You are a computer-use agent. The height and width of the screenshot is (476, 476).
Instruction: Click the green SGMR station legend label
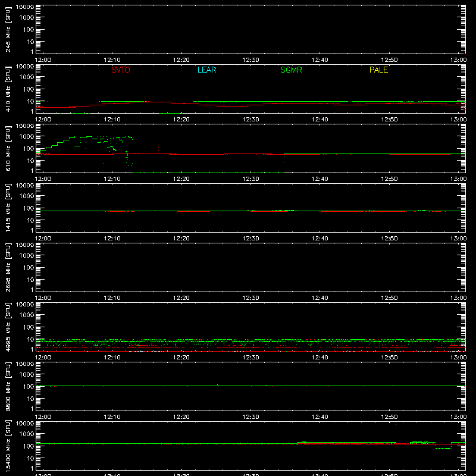pyautogui.click(x=291, y=70)
